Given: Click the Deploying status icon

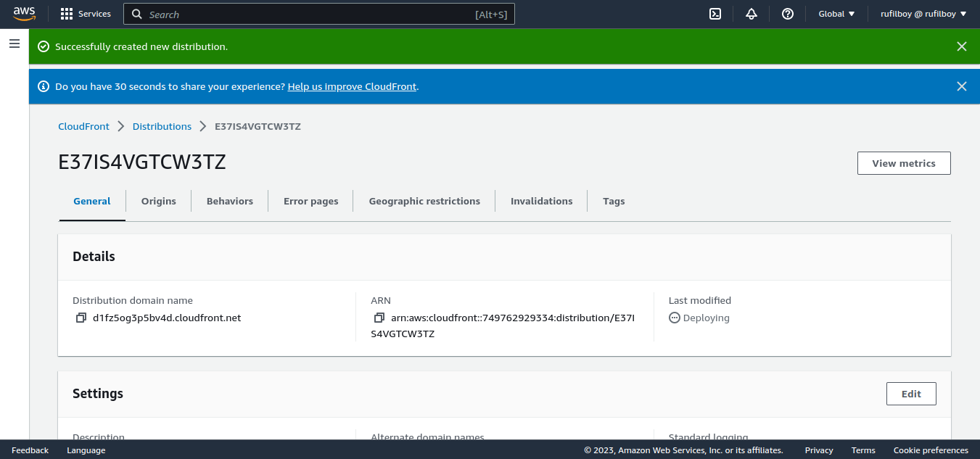Looking at the screenshot, I should pos(675,318).
